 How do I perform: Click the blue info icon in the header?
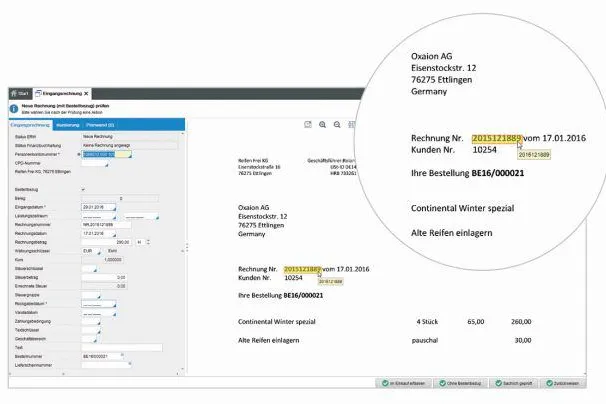14,109
